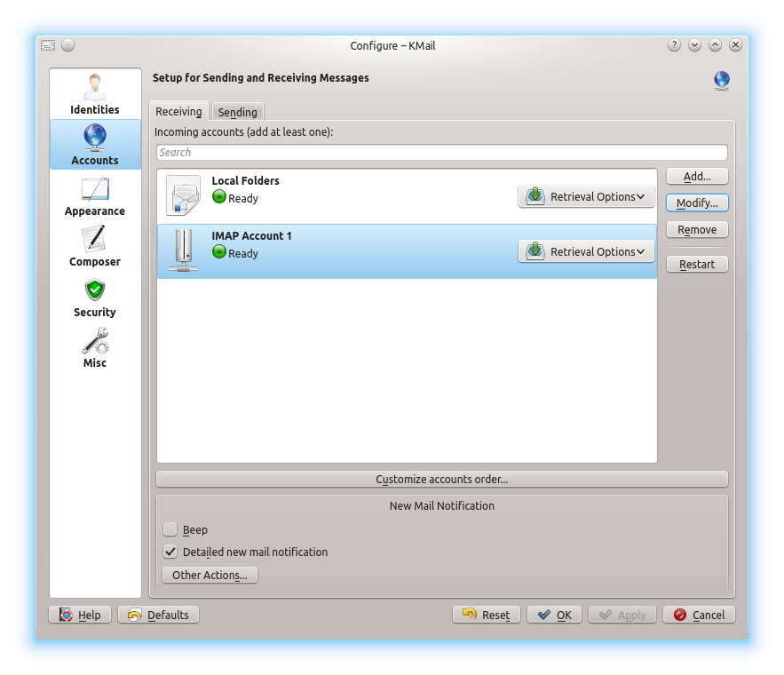This screenshot has width=784, height=675.
Task: Select the Local Folders account row
Action: pyautogui.click(x=407, y=196)
